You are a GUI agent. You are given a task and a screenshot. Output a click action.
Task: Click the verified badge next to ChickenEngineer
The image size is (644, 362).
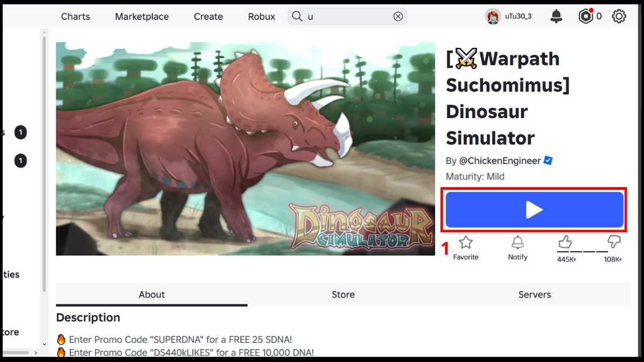click(x=548, y=160)
